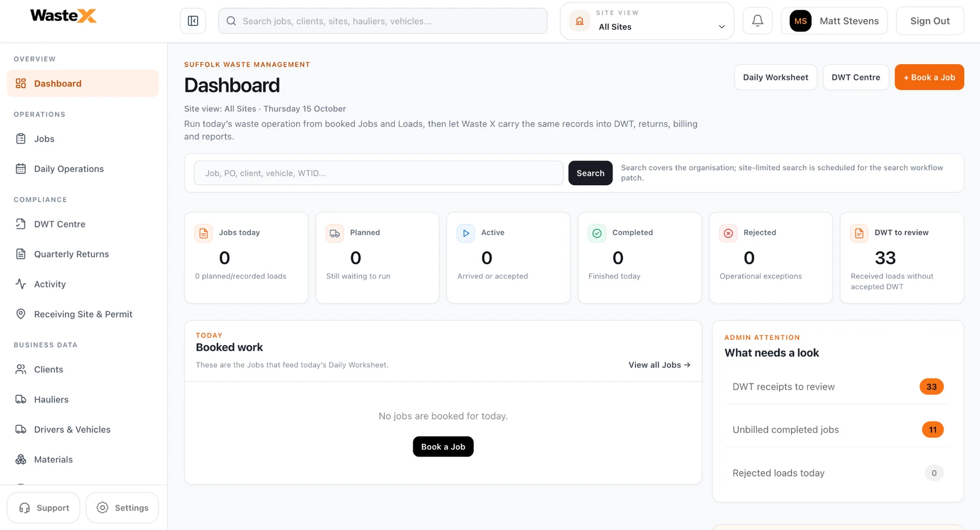This screenshot has width=980, height=530.
Task: Click the Rejected cross icon
Action: point(728,233)
